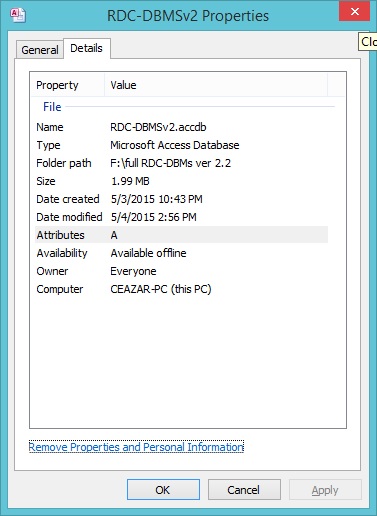The height and width of the screenshot is (516, 377).
Task: Select the Date created property label
Action: [x=68, y=199]
